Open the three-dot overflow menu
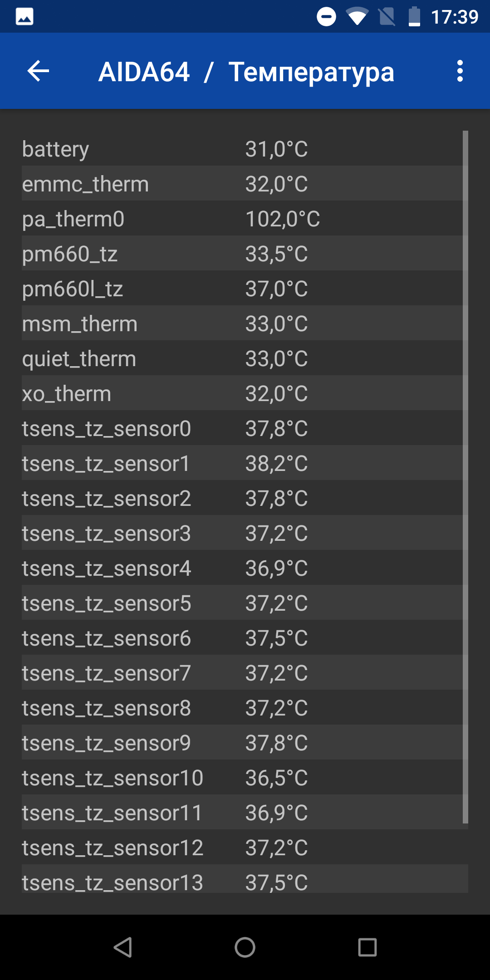490x980 pixels. point(460,71)
